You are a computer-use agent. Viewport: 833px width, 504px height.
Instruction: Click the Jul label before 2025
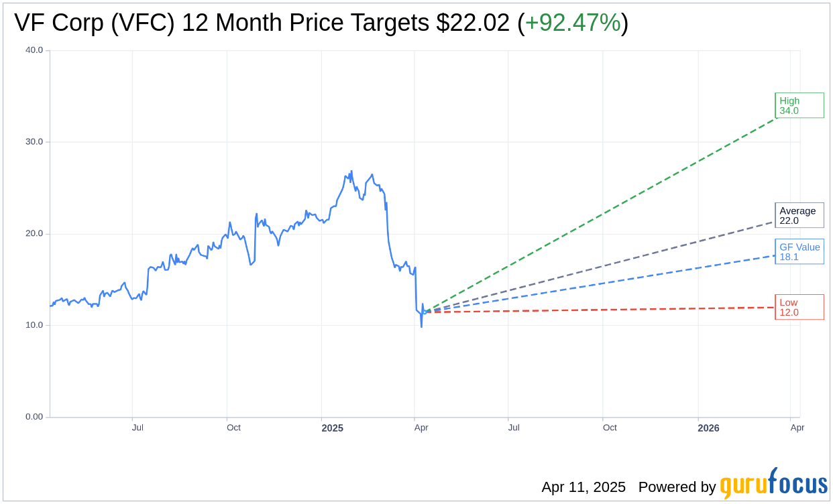click(137, 428)
